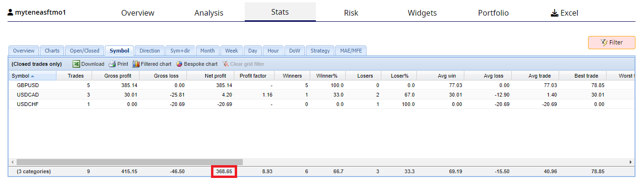Open the Overview top navigation menu
The height and width of the screenshot is (186, 644).
coord(138,13)
